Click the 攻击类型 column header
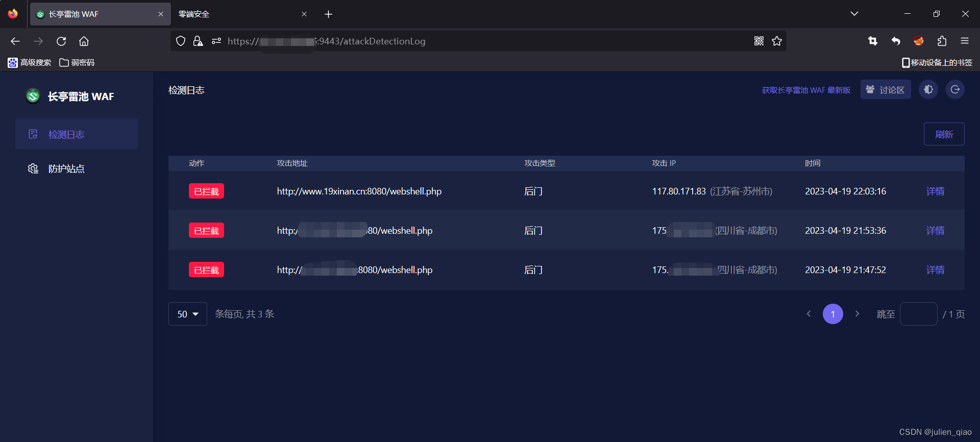This screenshot has height=442, width=980. (540, 163)
